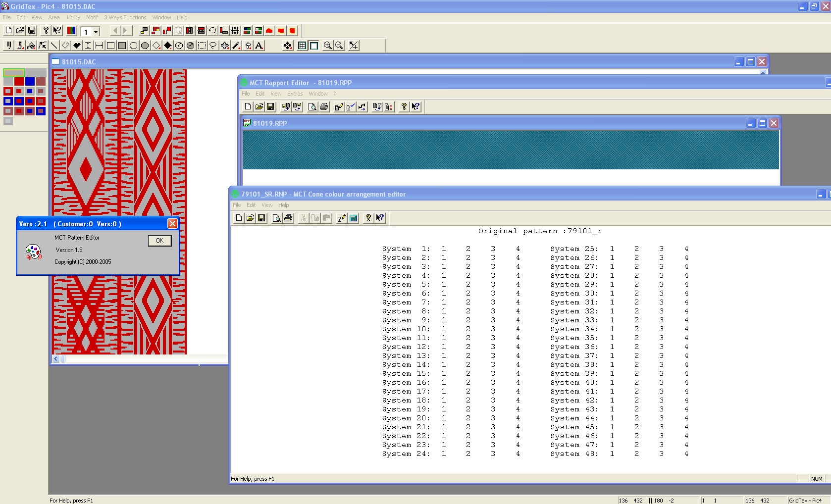Choose the lasso selection tool
The width and height of the screenshot is (831, 504).
213,46
